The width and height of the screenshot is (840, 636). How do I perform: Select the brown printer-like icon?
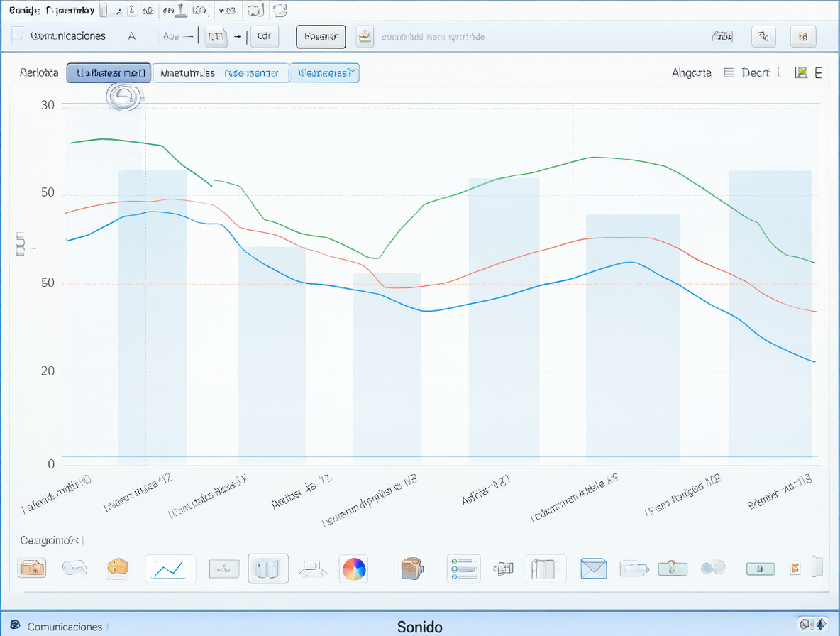point(412,569)
